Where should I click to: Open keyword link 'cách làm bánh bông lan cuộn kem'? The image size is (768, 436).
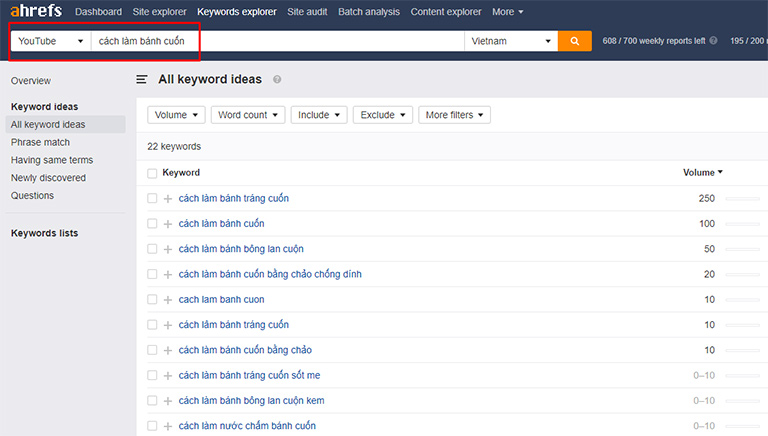point(251,401)
